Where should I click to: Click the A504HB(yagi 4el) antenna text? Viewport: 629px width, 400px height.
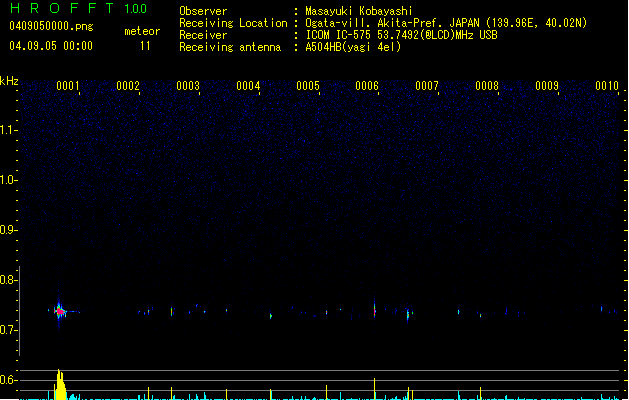click(353, 47)
